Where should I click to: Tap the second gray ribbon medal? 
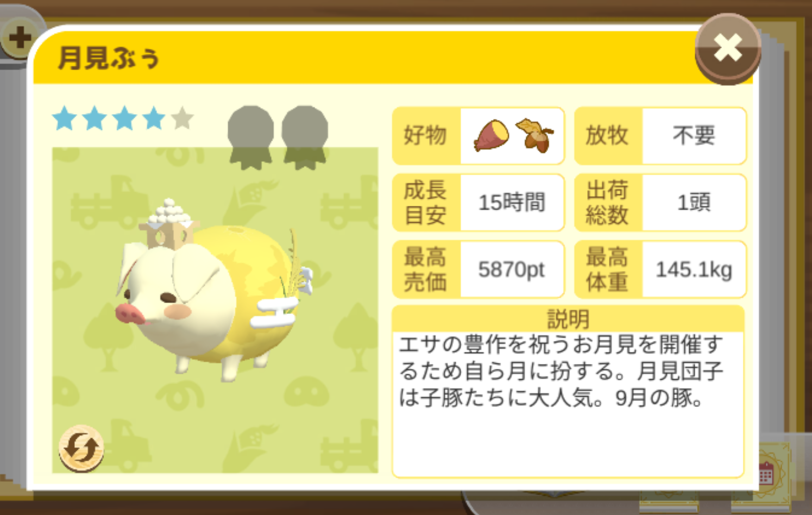click(x=305, y=137)
